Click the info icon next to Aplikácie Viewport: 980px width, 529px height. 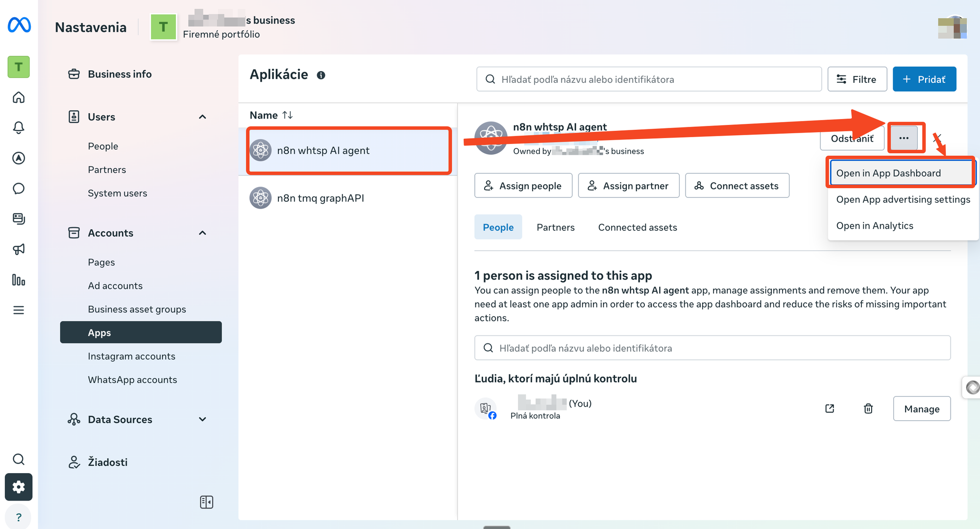point(321,75)
